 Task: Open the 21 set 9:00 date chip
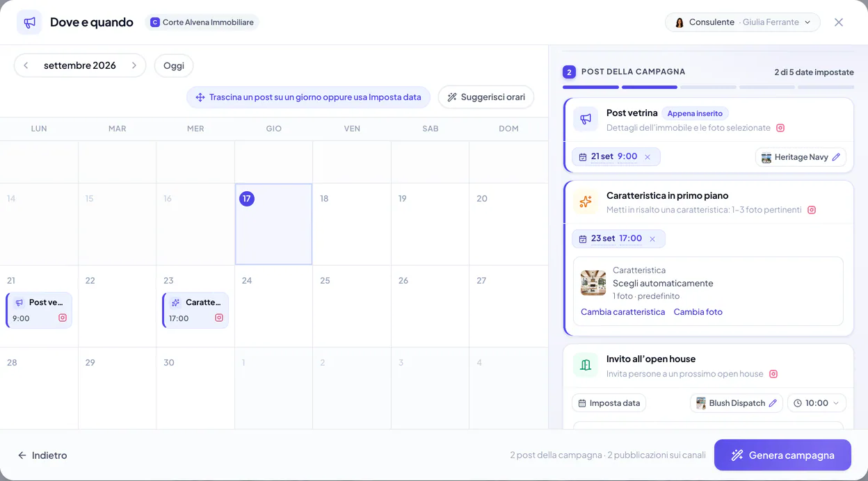point(616,157)
